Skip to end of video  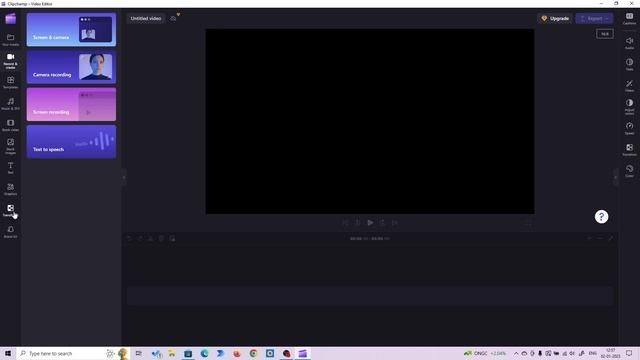click(395, 222)
